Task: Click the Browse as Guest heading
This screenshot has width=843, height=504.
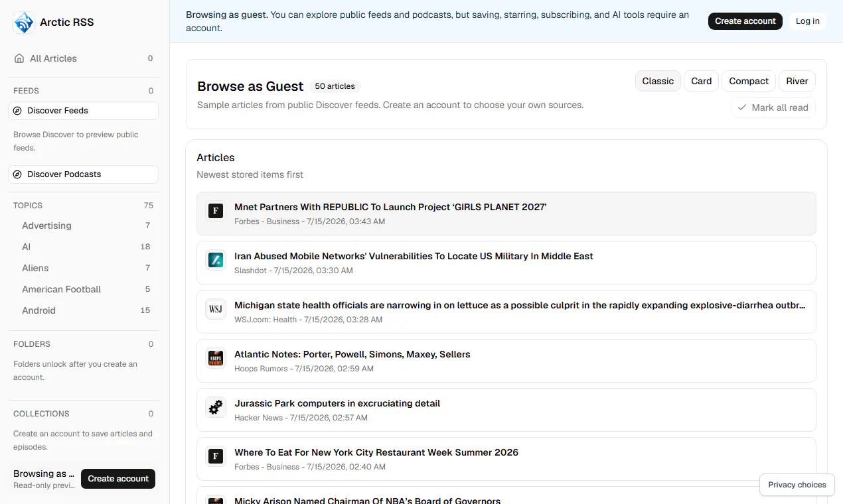Action: 250,86
